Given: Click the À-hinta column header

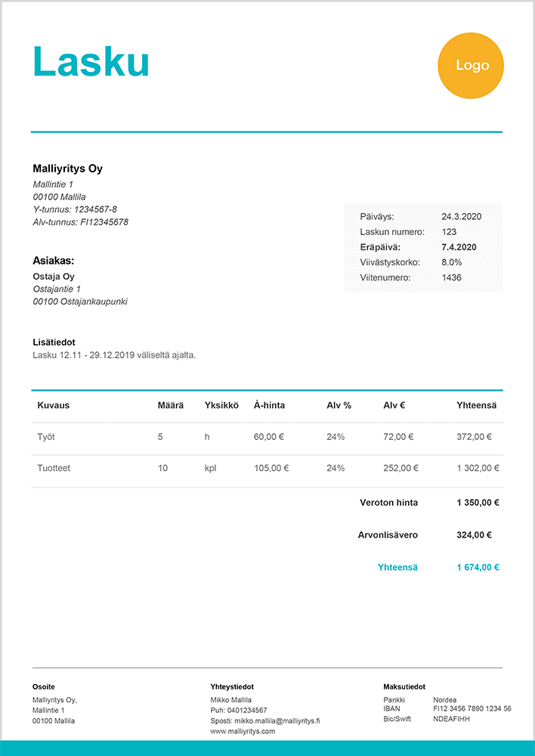Looking at the screenshot, I should (269, 405).
